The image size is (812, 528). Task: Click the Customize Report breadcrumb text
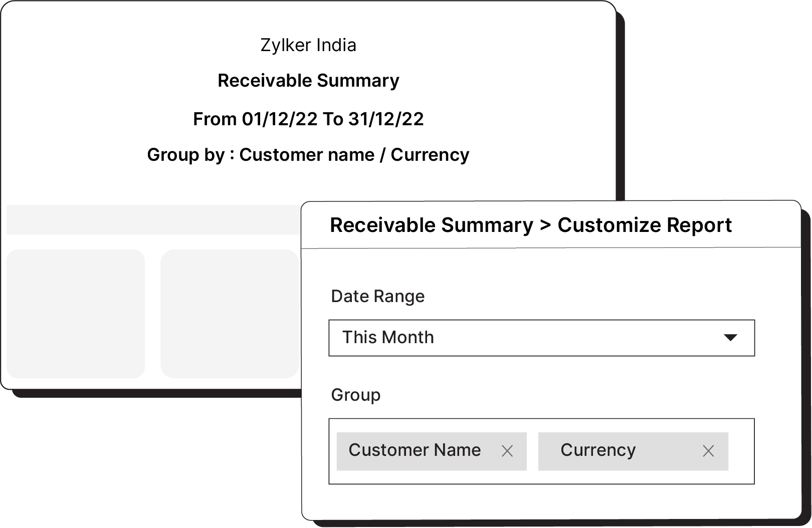point(645,225)
